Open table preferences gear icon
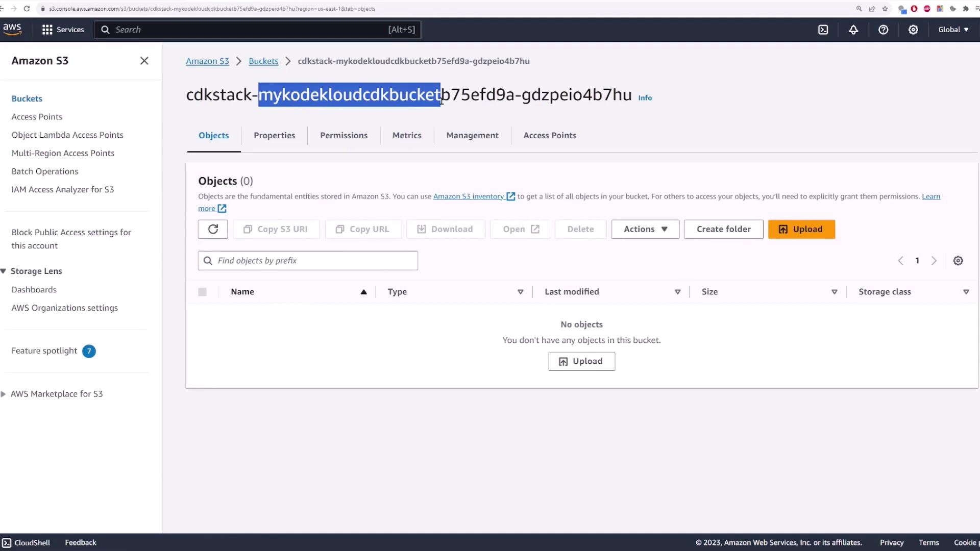The width and height of the screenshot is (980, 551). pos(958,261)
